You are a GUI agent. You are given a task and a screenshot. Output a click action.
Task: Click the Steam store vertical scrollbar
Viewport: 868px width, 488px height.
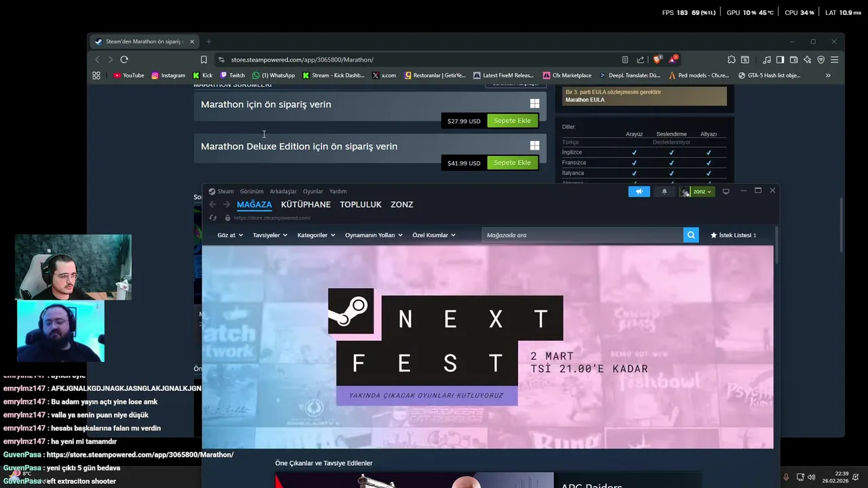(776, 244)
